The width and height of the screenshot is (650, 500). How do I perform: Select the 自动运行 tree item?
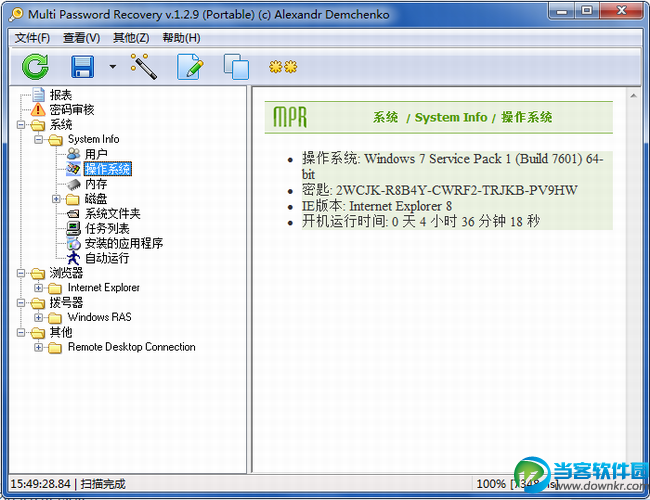click(107, 258)
